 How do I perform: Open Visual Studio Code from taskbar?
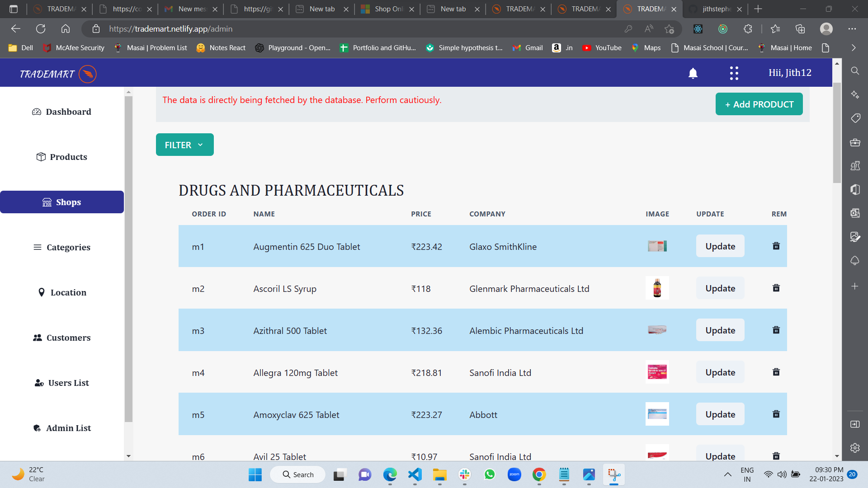point(415,474)
